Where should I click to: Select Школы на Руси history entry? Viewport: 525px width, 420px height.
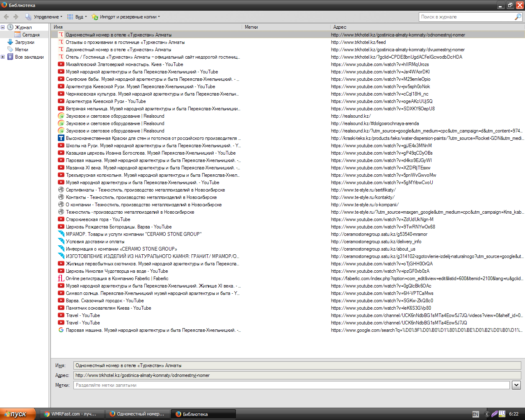point(288,146)
